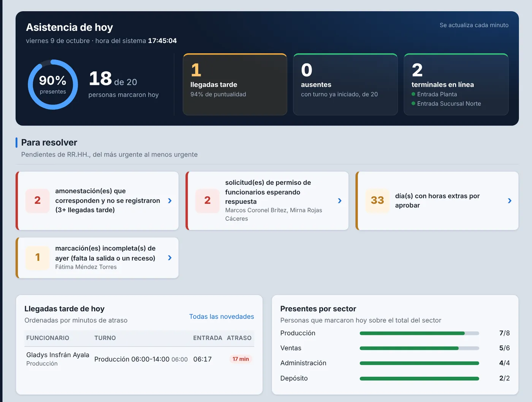
Task: Select the red '2' solicitudes count badge
Action: coord(207,200)
